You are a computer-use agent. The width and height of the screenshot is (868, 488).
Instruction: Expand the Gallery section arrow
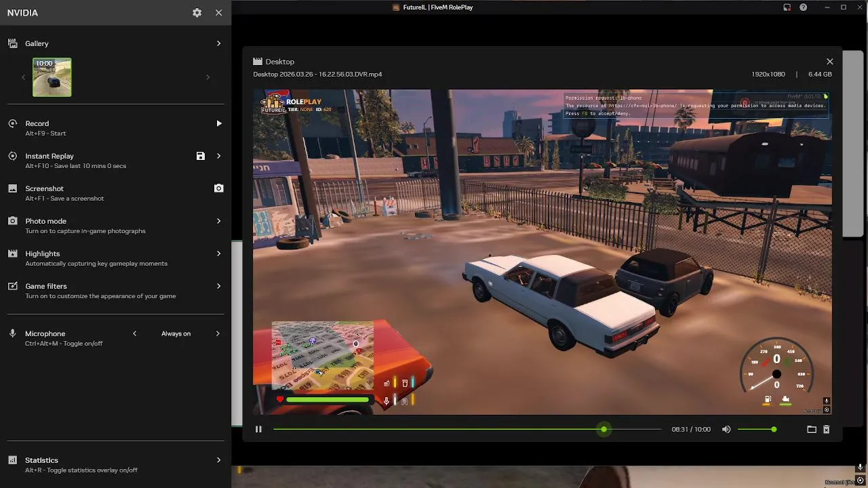218,43
